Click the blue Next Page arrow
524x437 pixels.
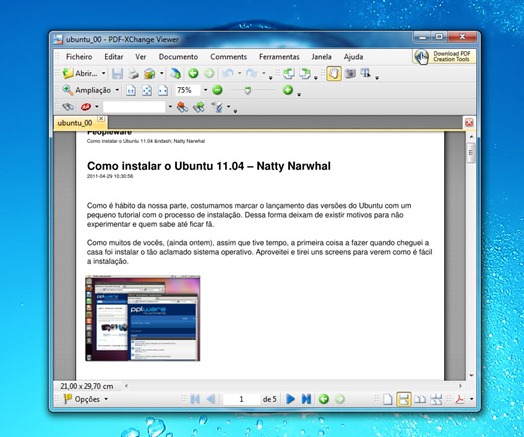click(290, 399)
